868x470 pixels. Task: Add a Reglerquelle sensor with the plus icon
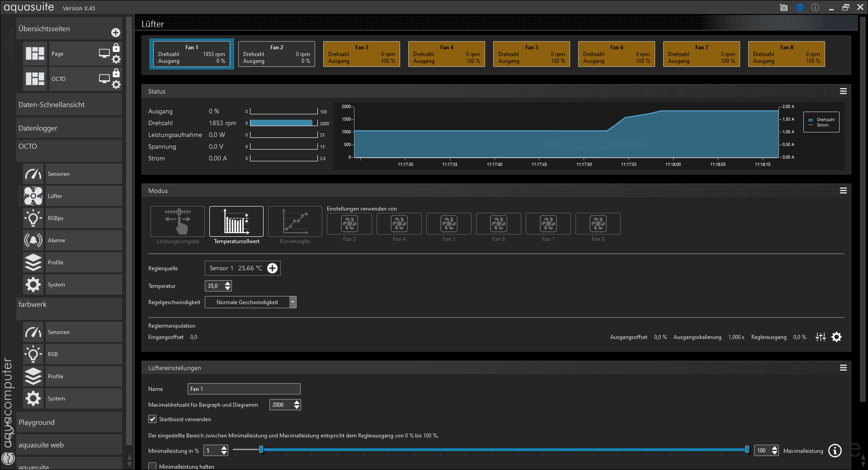(272, 268)
